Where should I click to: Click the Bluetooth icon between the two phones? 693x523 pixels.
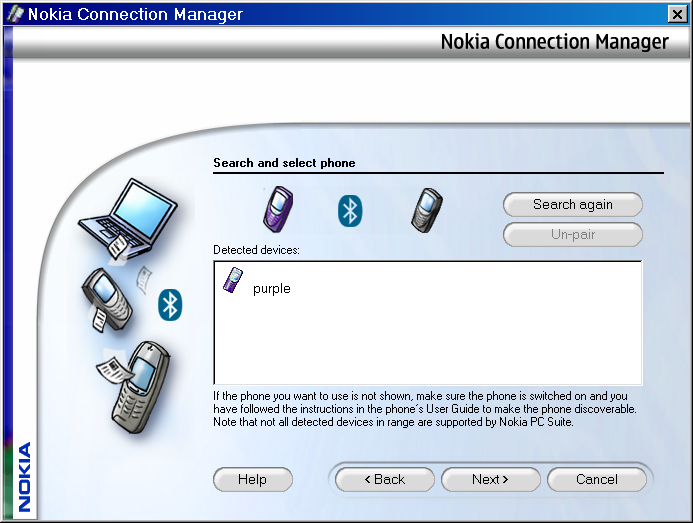[350, 211]
